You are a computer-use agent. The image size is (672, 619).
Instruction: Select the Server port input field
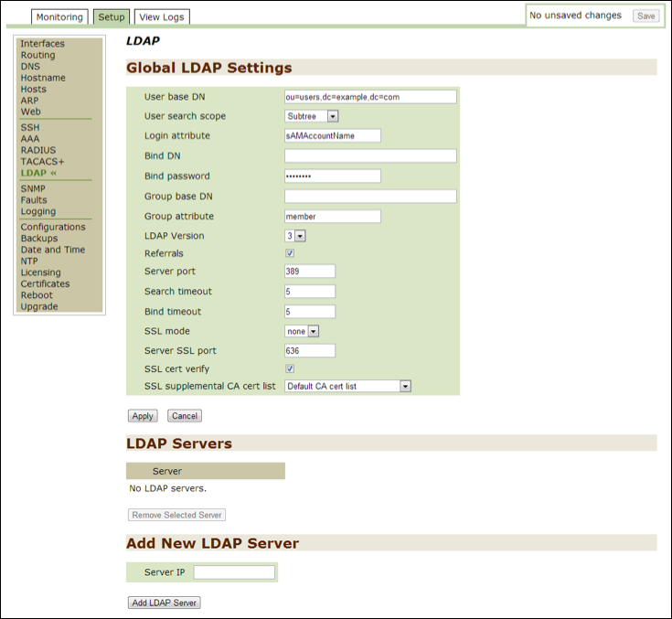(x=310, y=272)
